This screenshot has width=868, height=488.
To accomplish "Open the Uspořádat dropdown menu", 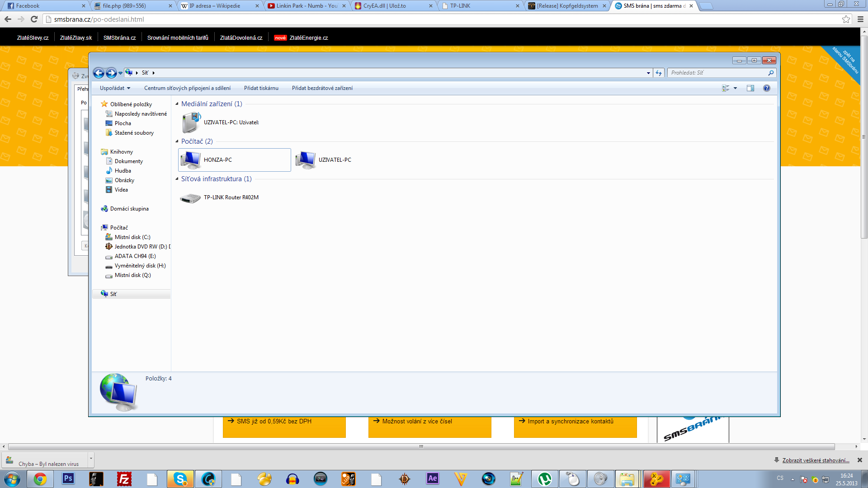I will tap(115, 88).
